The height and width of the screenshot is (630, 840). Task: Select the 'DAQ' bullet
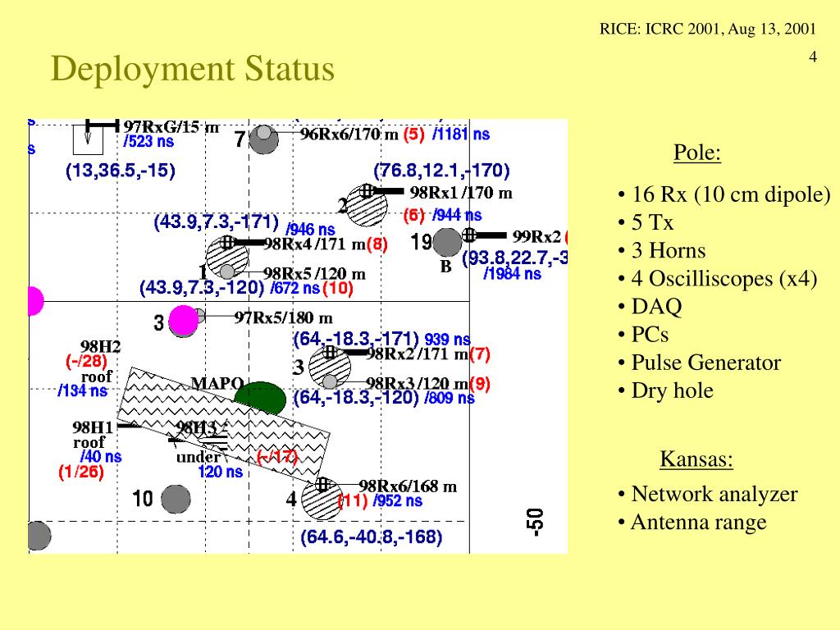(x=656, y=307)
